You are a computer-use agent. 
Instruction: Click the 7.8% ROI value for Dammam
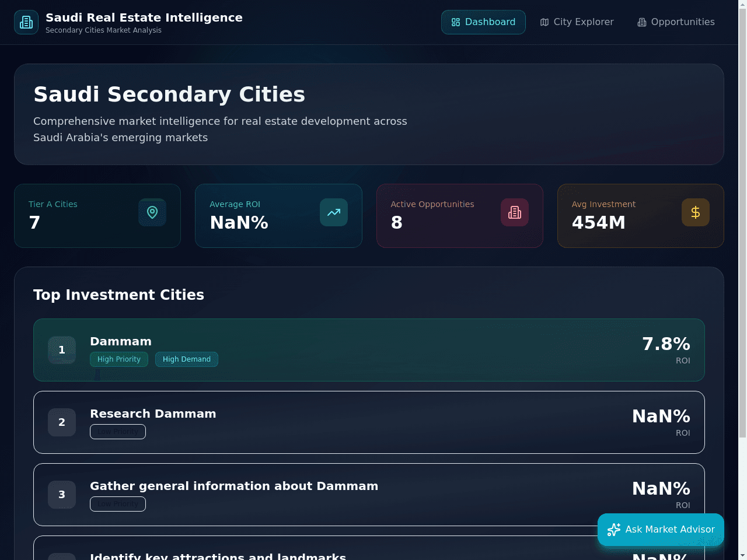pyautogui.click(x=666, y=344)
